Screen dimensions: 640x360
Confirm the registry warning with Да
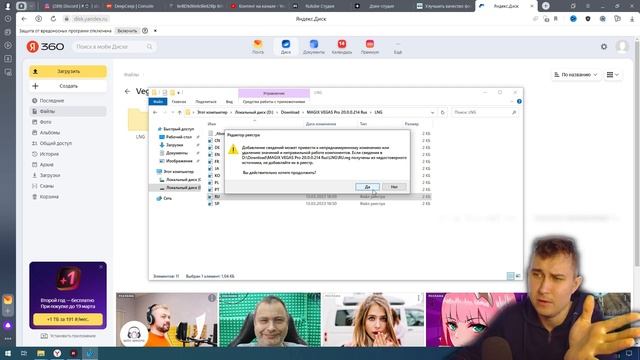[x=367, y=187]
